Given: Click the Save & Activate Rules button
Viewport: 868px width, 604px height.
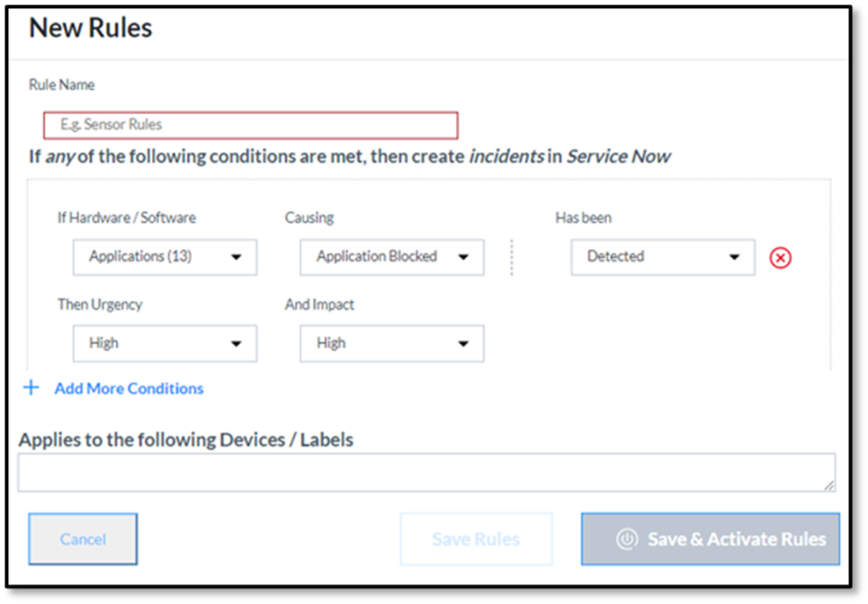Looking at the screenshot, I should click(x=710, y=539).
